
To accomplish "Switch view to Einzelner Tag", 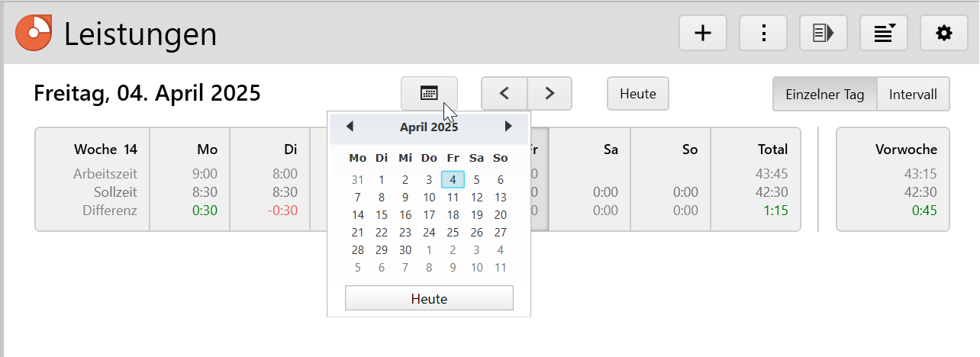I will (825, 95).
